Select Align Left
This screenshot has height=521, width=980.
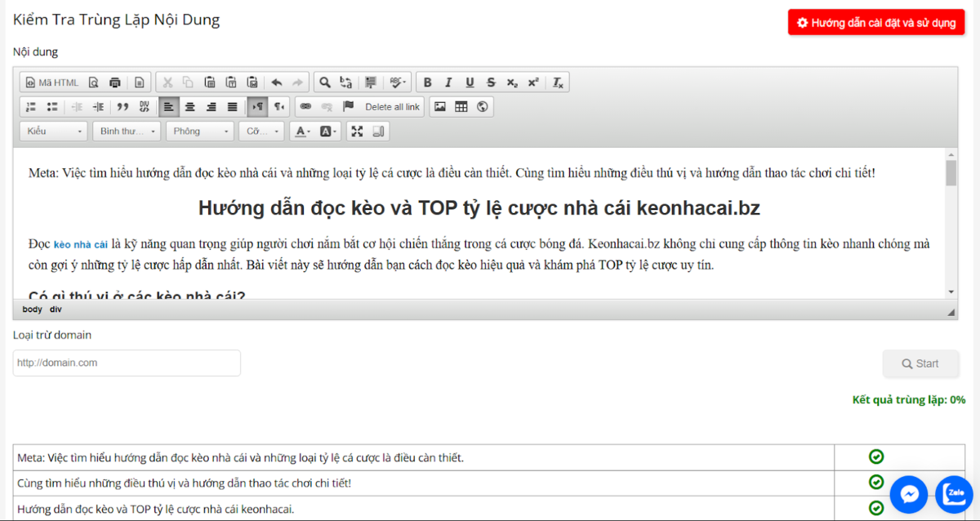(x=168, y=107)
